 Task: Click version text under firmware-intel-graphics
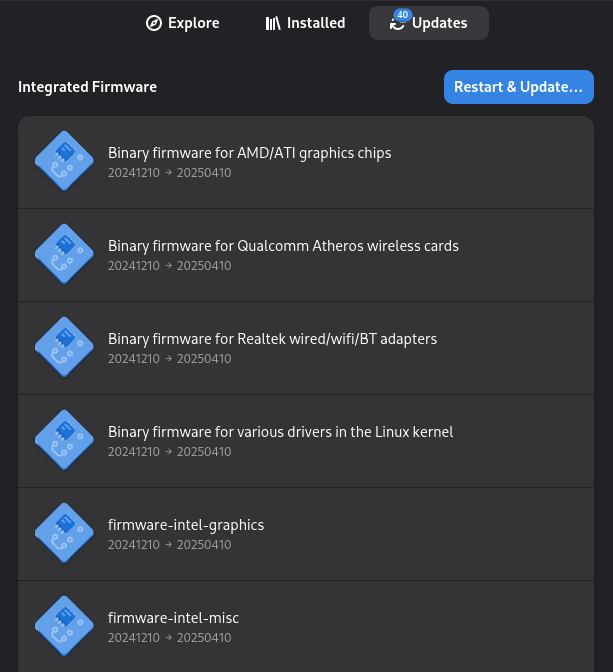(169, 545)
